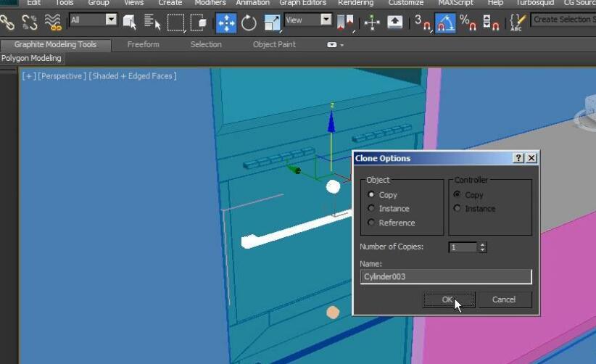Image resolution: width=596 pixels, height=364 pixels.
Task: Click the Unlink Selection icon
Action: click(29, 22)
